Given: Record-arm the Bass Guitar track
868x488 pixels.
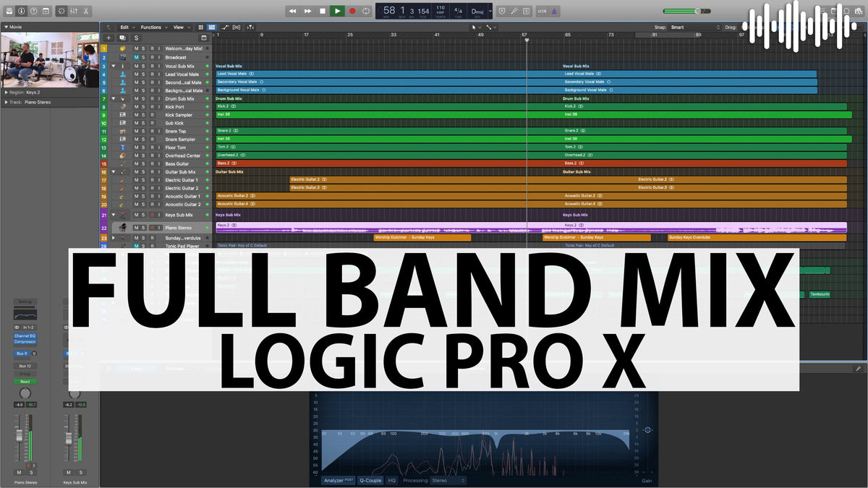Looking at the screenshot, I should 152,163.
